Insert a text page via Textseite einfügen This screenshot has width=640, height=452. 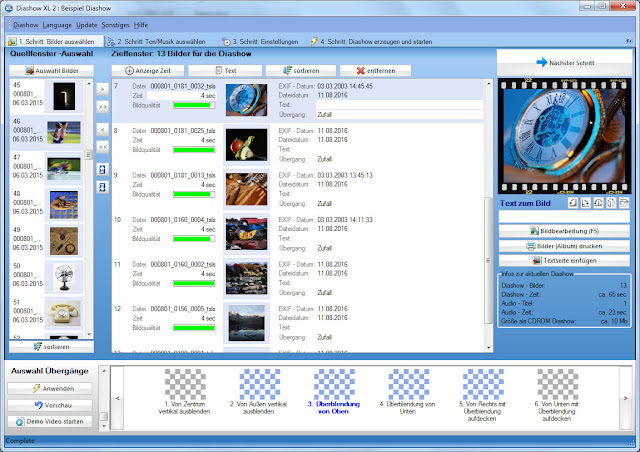[x=564, y=261]
